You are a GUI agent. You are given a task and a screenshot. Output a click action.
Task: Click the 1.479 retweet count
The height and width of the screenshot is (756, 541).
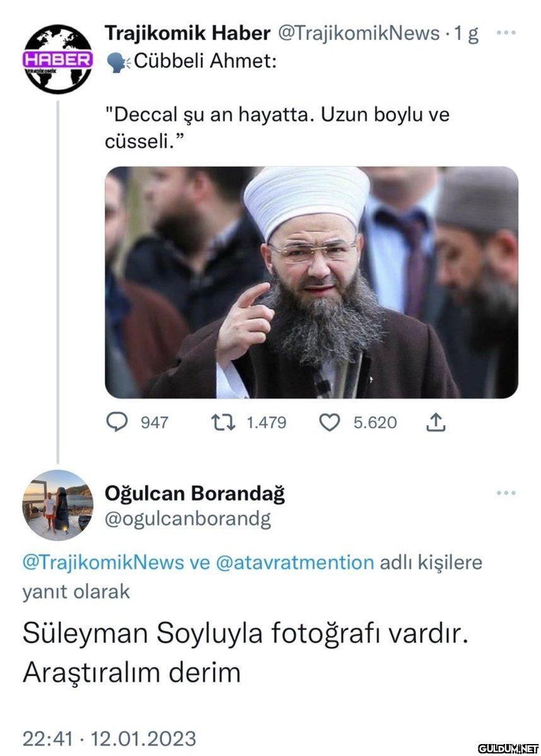pos(265,423)
